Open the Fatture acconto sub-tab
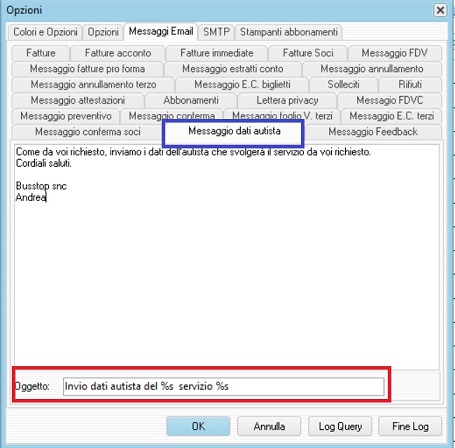 pyautogui.click(x=118, y=53)
